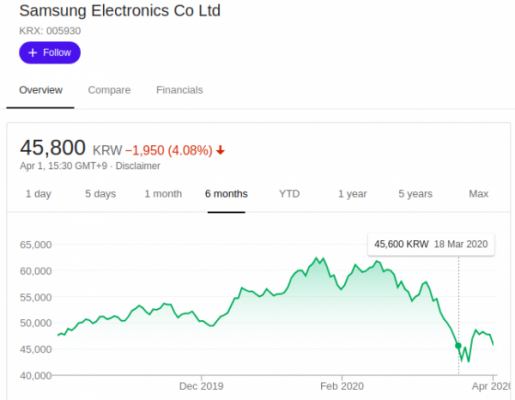Follow Samsung Electronics stock
This screenshot has width=515, height=400.
[50, 53]
